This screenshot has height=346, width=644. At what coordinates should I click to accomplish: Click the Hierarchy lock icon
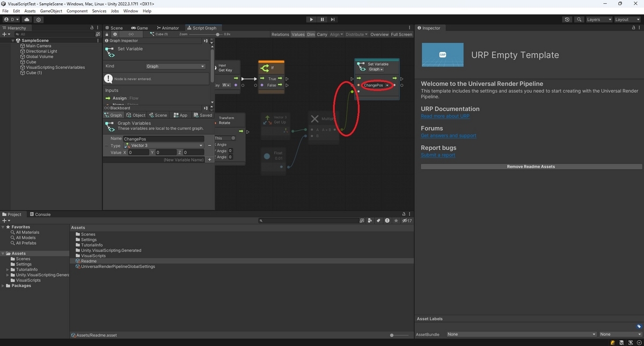tap(92, 28)
